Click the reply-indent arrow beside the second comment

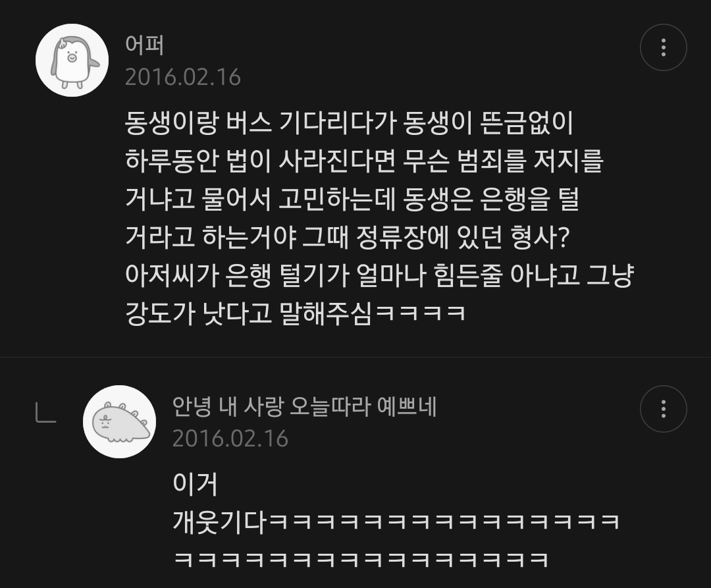46,414
